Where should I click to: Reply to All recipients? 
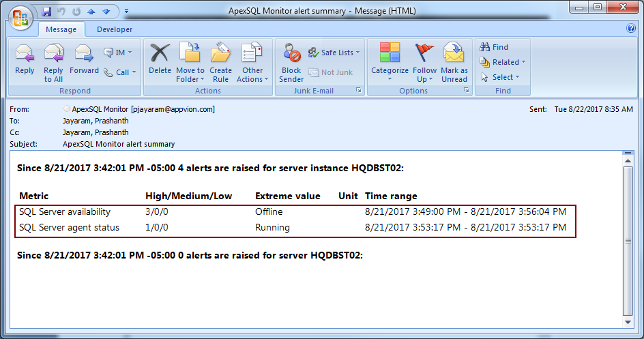(53, 61)
